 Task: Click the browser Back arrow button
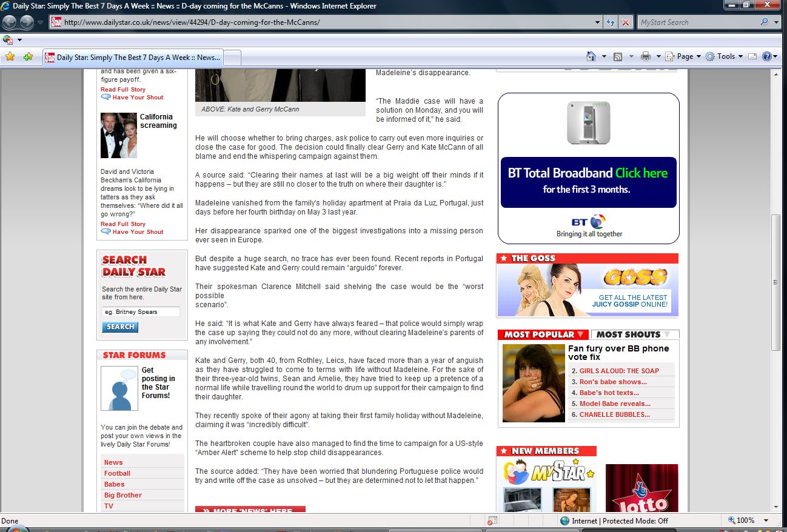[x=9, y=22]
